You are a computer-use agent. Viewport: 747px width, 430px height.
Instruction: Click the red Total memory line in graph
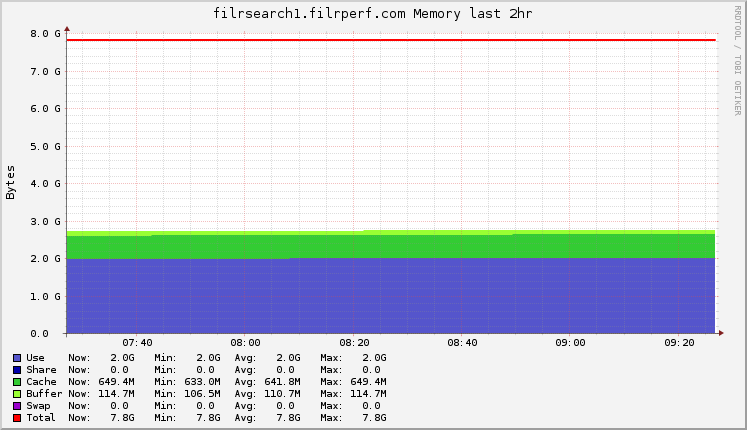(391, 40)
